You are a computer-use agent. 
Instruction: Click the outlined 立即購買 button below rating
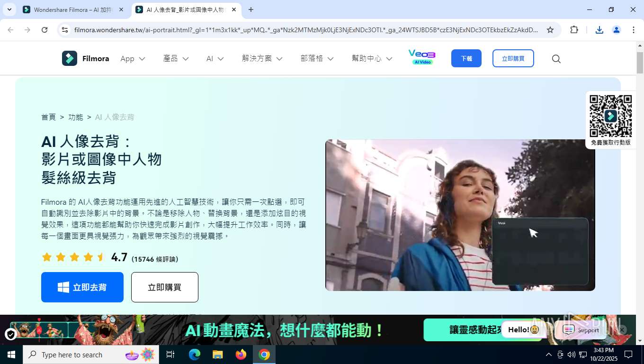click(164, 287)
